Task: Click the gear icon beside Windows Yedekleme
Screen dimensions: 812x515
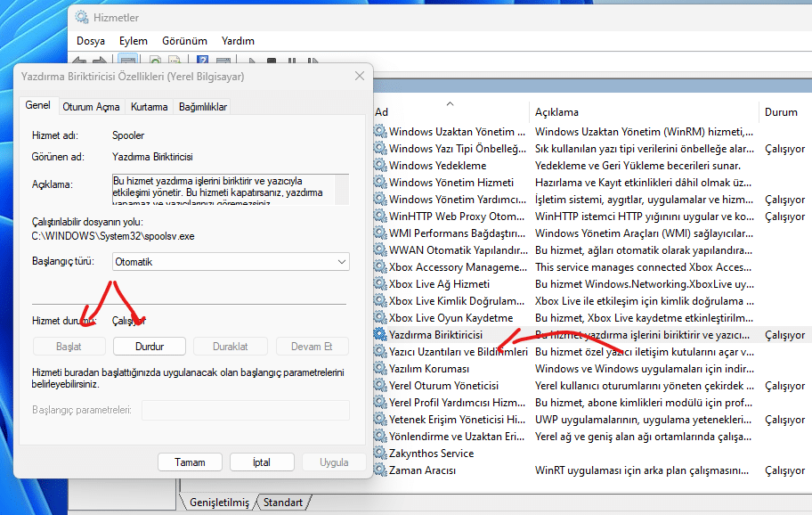Action: click(380, 165)
